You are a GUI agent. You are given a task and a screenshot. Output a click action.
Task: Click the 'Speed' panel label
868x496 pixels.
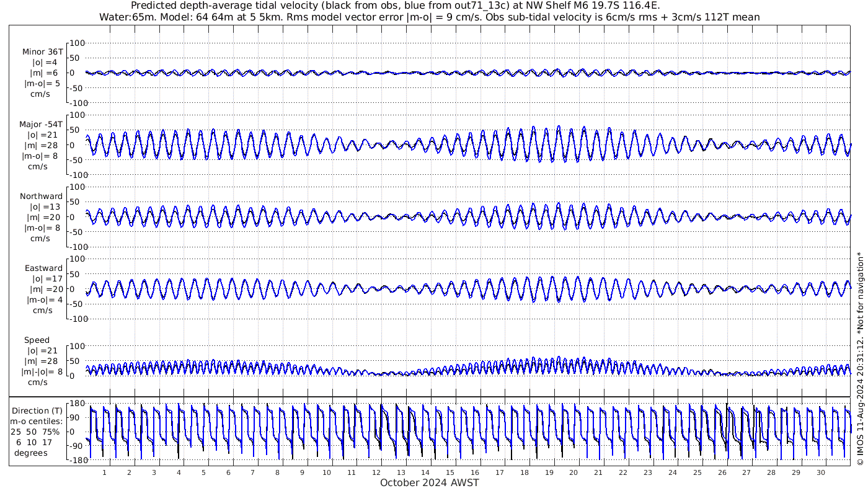point(37,340)
